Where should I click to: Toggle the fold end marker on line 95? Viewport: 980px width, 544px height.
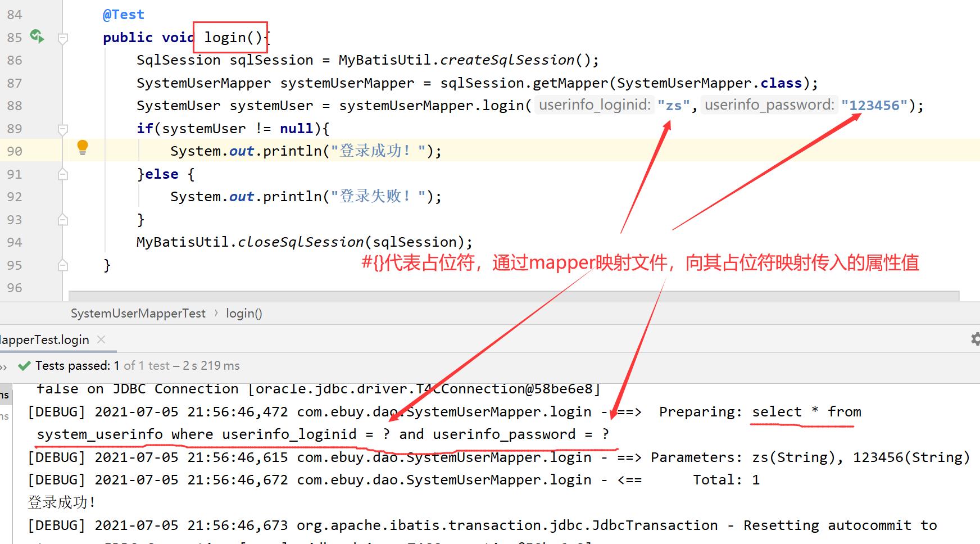[x=63, y=265]
